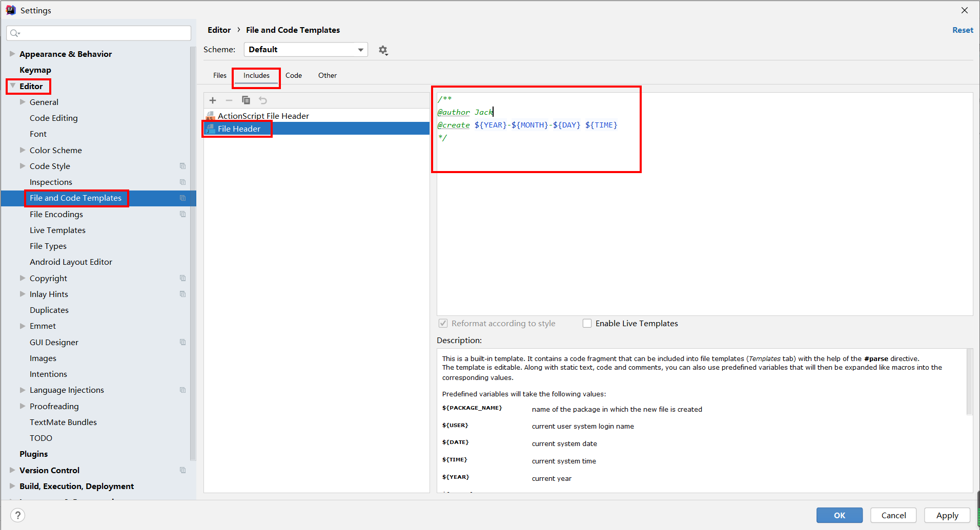Click the IntelliJ logo in title bar
Image resolution: width=980 pixels, height=530 pixels.
pyautogui.click(x=10, y=10)
